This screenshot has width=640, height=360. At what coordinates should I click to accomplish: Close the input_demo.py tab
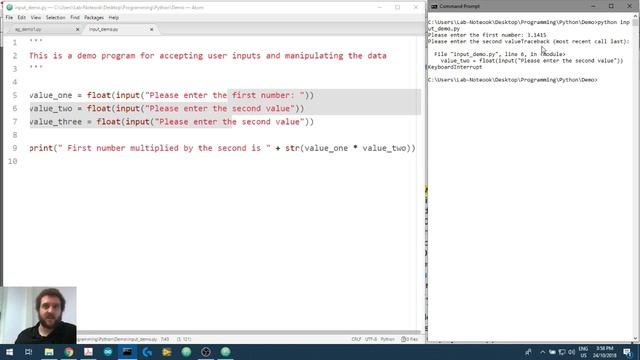coord(151,29)
